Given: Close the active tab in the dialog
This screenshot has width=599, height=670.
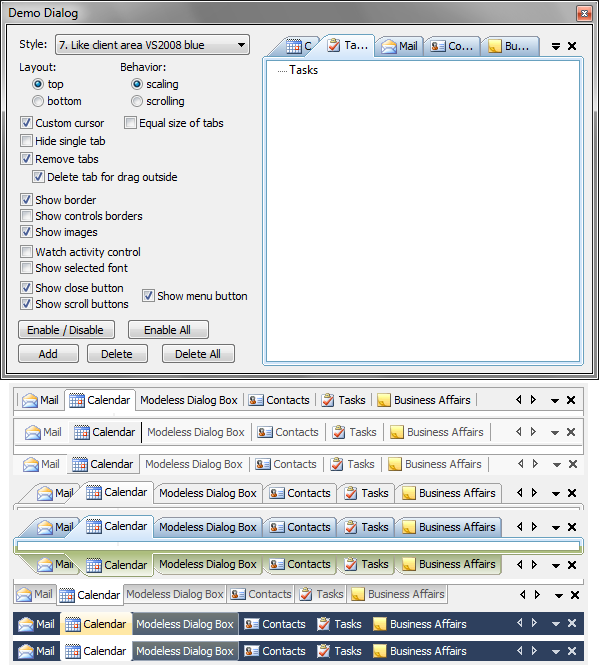Looking at the screenshot, I should pyautogui.click(x=572, y=46).
